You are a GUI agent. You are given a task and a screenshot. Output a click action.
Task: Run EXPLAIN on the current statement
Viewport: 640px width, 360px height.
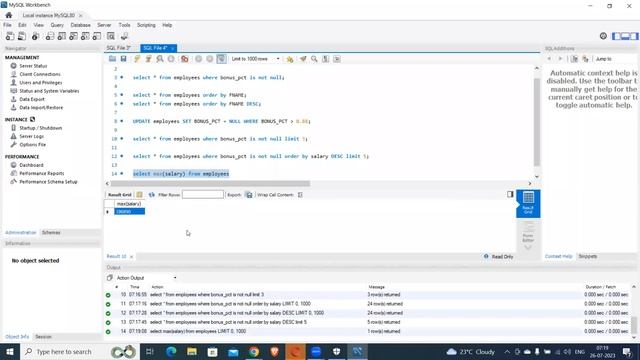point(160,59)
